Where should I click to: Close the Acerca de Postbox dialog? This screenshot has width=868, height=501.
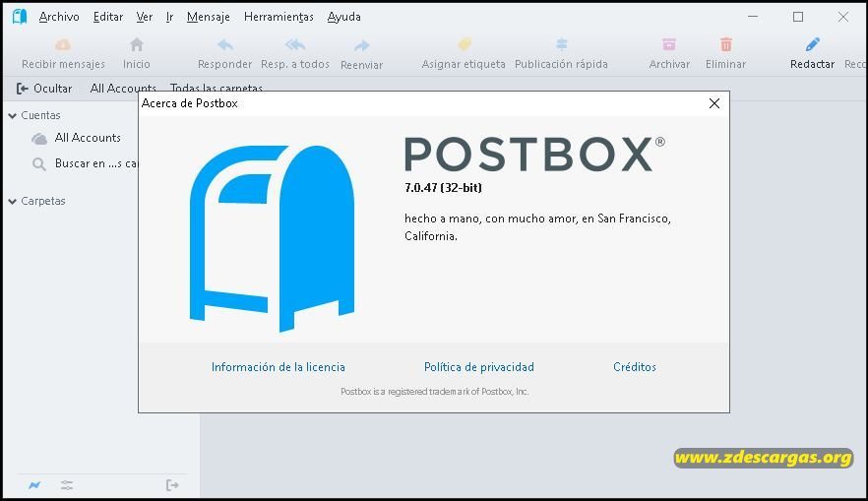point(714,103)
